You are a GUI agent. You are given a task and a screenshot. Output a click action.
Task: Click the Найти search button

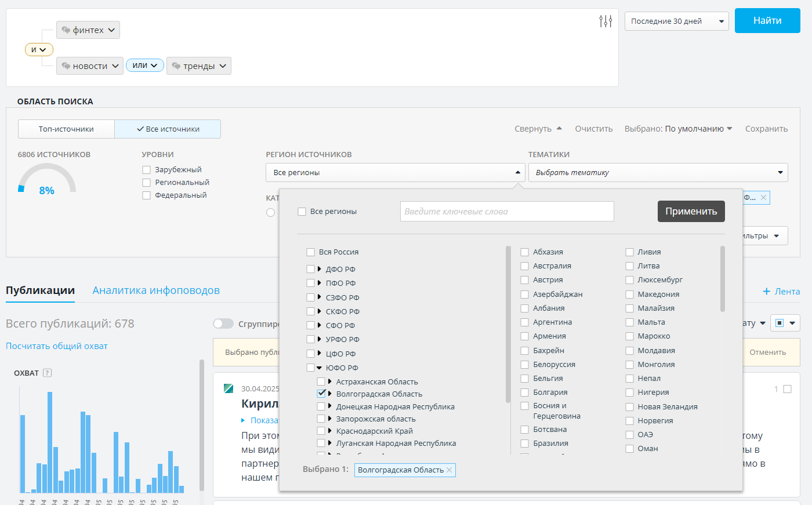[x=767, y=21]
